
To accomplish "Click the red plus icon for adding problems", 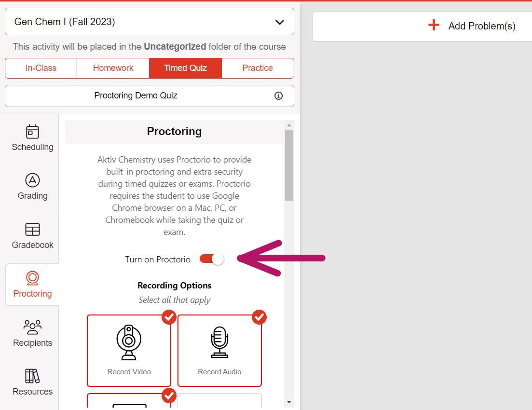I will point(434,25).
